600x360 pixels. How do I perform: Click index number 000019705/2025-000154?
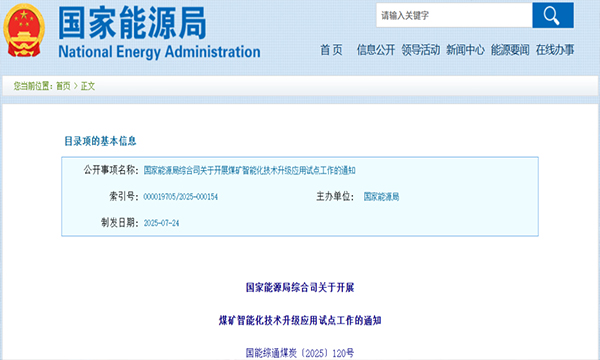coord(181,197)
